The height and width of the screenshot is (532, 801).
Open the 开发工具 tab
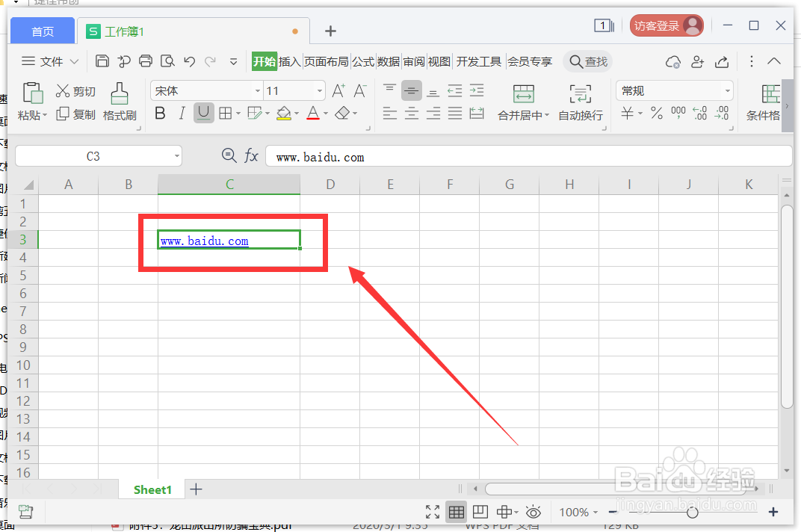coord(479,62)
